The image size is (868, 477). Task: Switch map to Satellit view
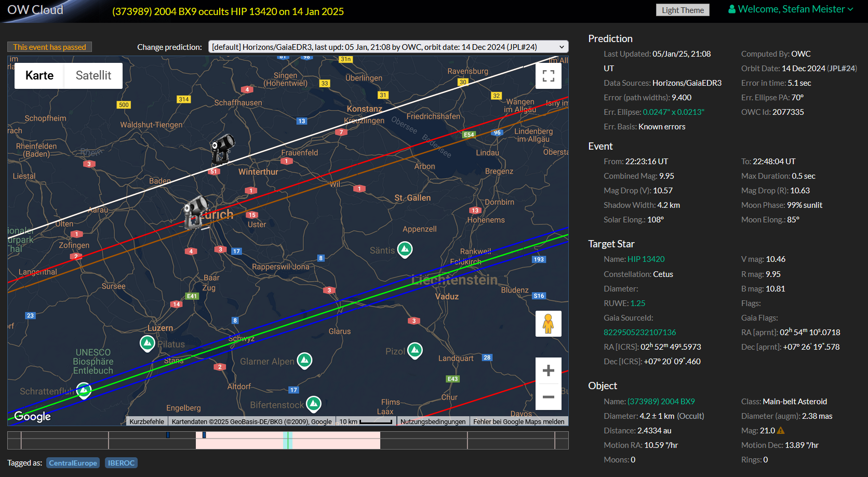coord(94,76)
